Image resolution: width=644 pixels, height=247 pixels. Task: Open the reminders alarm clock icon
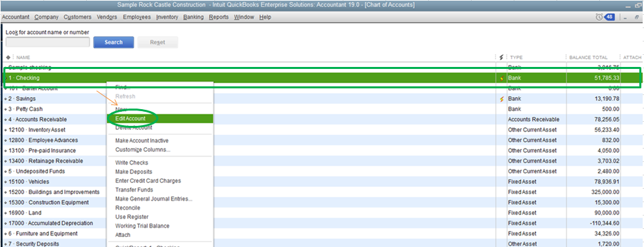click(599, 17)
